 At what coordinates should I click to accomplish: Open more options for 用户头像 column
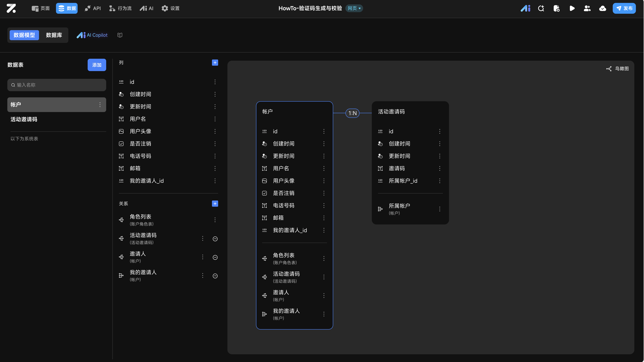coord(215,131)
